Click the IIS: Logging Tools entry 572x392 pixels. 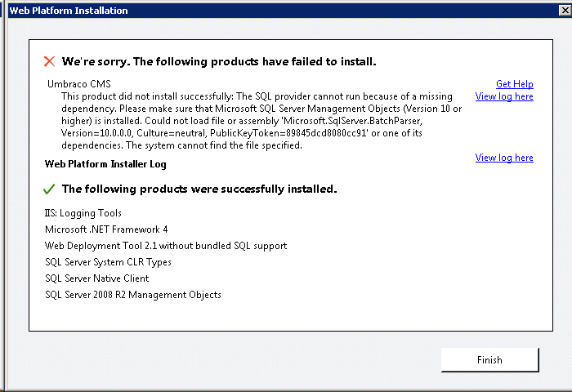pyautogui.click(x=83, y=213)
